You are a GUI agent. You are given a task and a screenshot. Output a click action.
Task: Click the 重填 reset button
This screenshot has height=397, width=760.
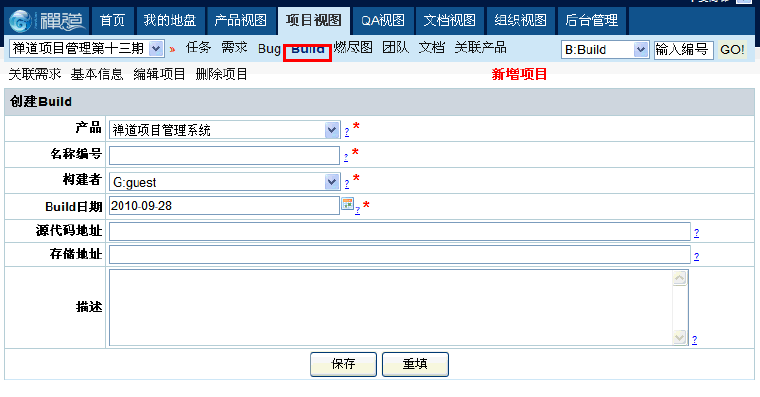coord(415,364)
